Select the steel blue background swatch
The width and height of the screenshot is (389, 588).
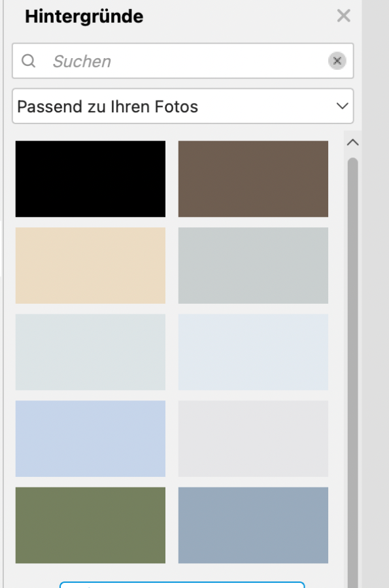click(253, 525)
